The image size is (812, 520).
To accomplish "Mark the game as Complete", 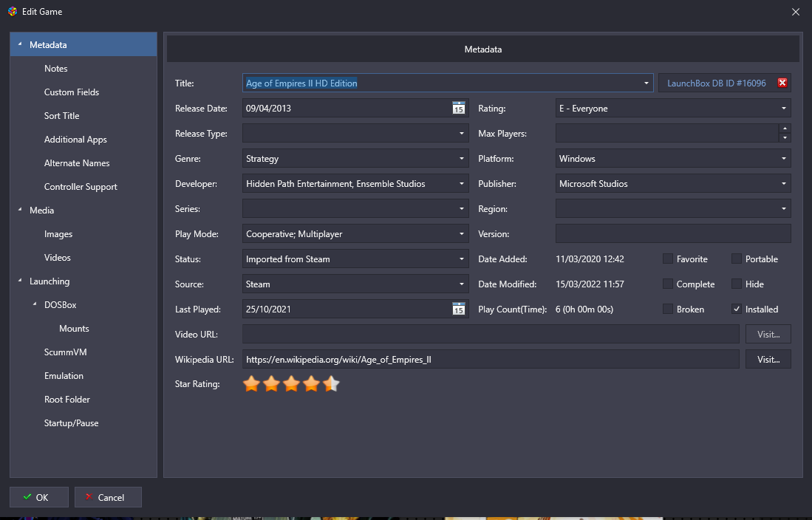I will [668, 284].
